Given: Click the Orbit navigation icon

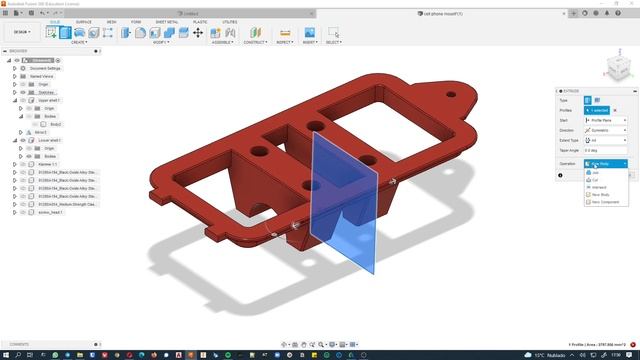Looking at the screenshot, I should point(284,344).
